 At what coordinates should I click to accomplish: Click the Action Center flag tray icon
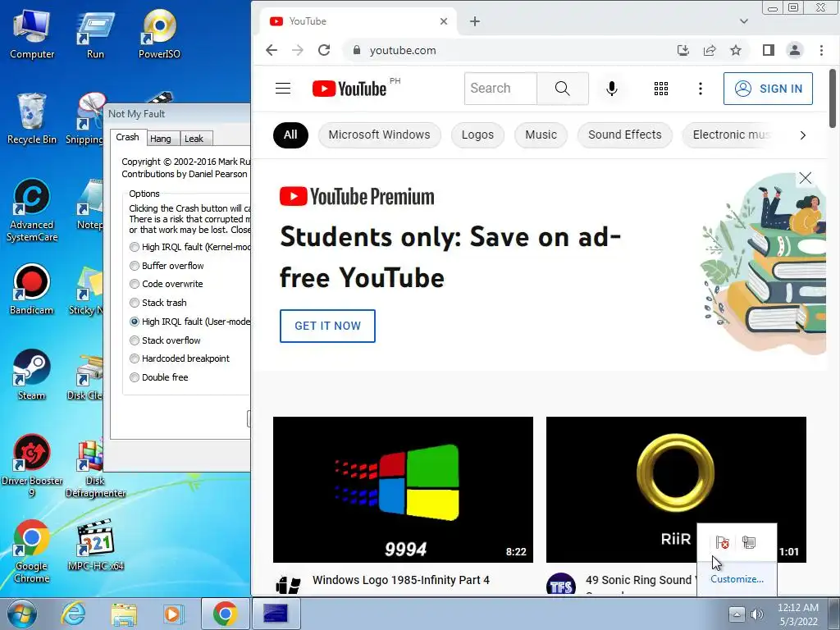click(x=722, y=543)
